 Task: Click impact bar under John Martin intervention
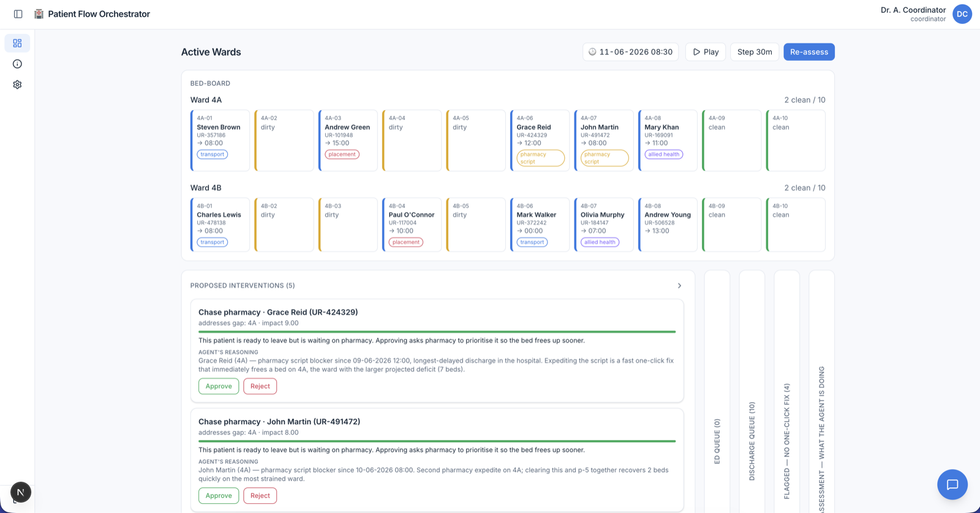point(437,441)
